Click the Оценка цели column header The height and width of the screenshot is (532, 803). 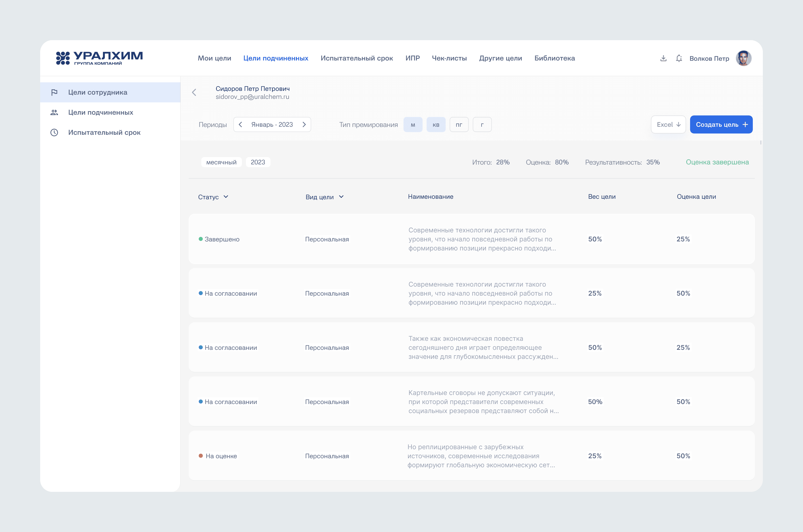[x=696, y=196]
